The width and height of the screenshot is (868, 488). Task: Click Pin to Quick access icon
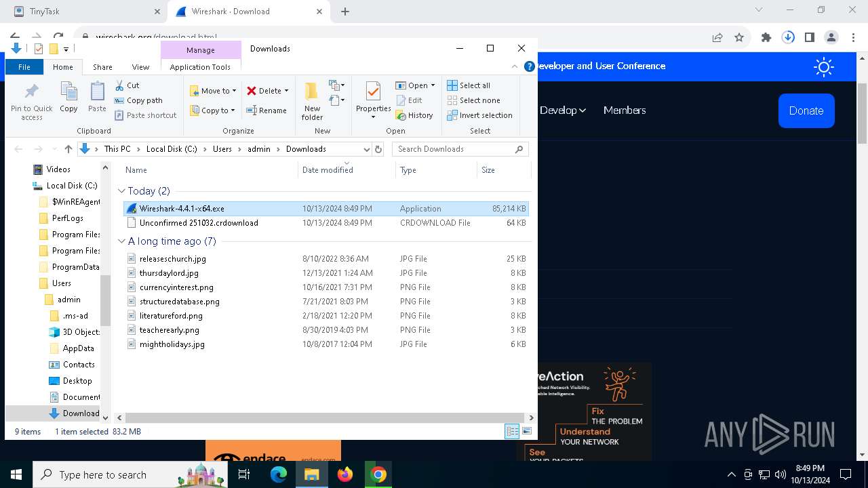point(31,92)
